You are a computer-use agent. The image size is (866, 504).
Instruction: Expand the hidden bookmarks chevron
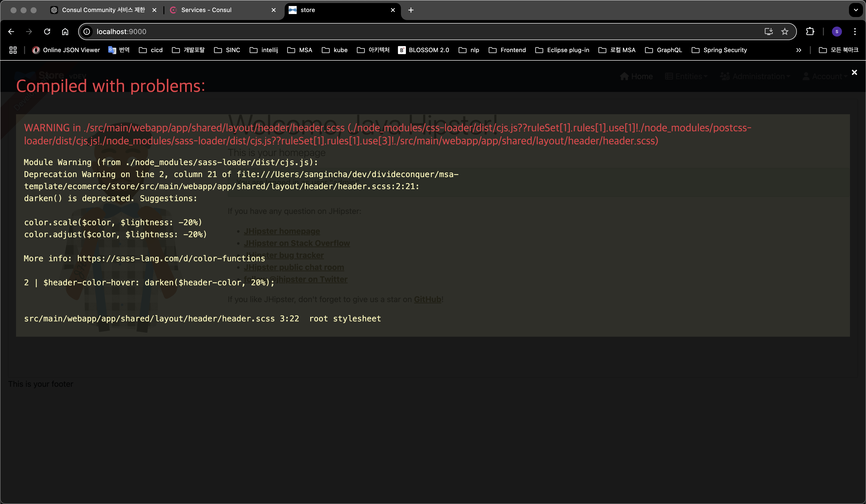coord(799,50)
